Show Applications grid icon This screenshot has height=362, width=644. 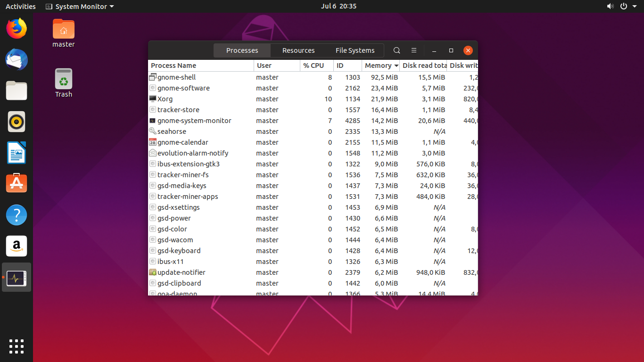[17, 346]
